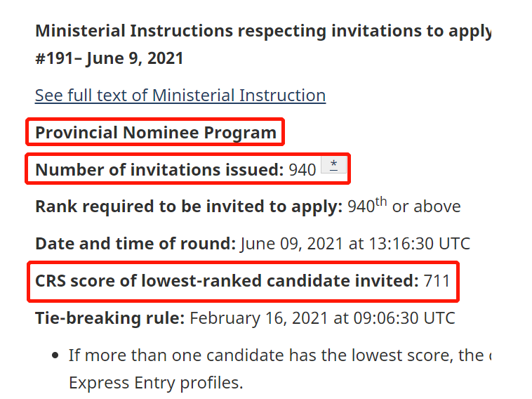The image size is (532, 399).
Task: Click the 'Tie-breaking rule' label
Action: 109,318
